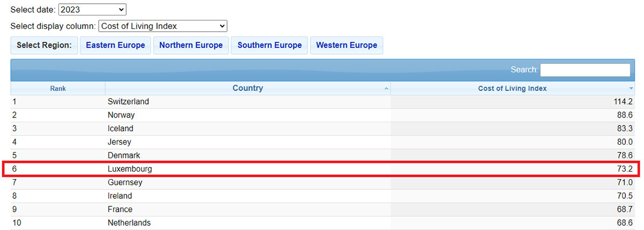Select the Netherlands country cell
The width and height of the screenshot is (644, 230).
[x=248, y=222]
